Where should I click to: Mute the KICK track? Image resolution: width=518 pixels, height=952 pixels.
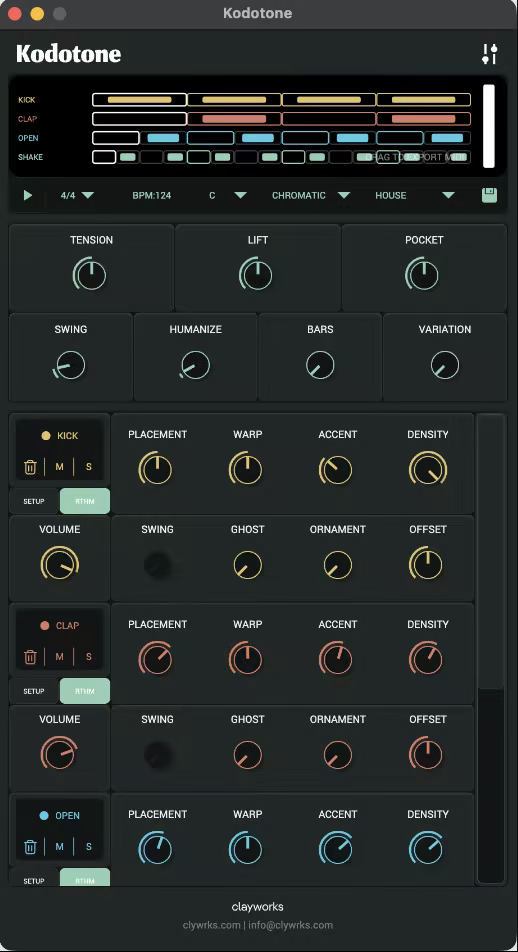[60, 467]
